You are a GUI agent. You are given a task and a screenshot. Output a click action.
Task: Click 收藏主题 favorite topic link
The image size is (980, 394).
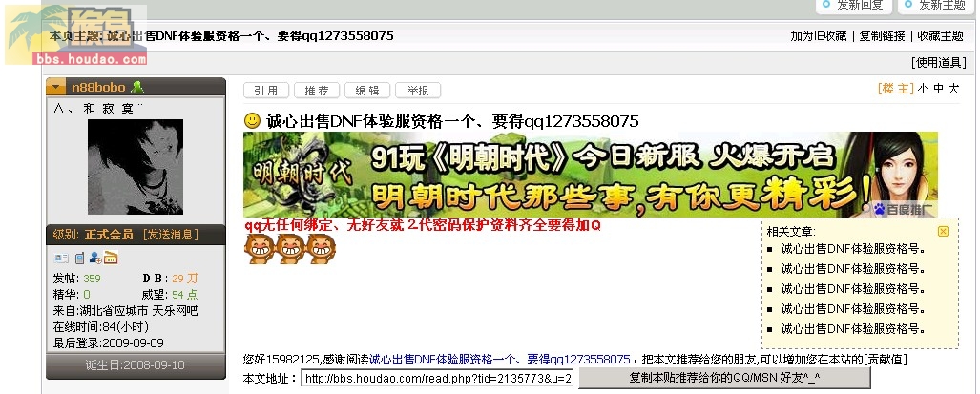coord(940,36)
